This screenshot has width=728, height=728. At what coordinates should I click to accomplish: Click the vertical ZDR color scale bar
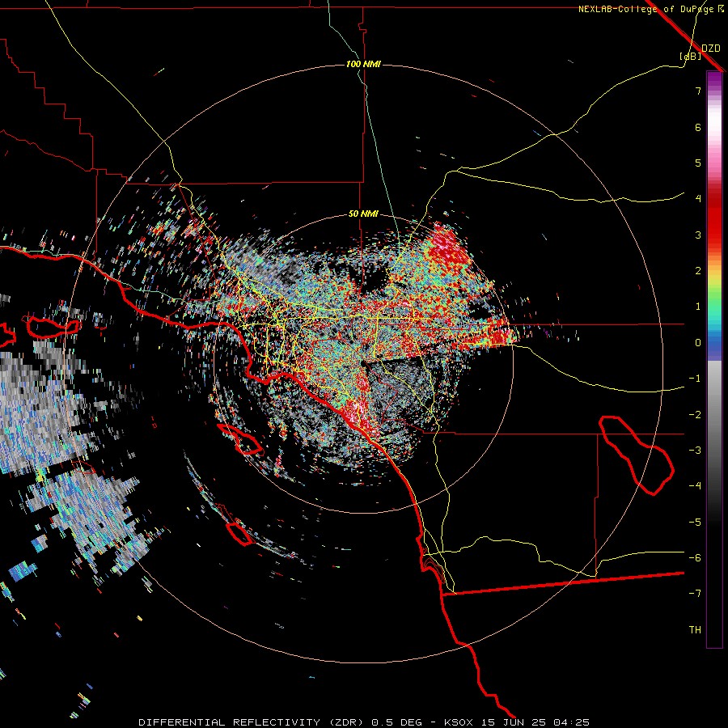(714, 359)
